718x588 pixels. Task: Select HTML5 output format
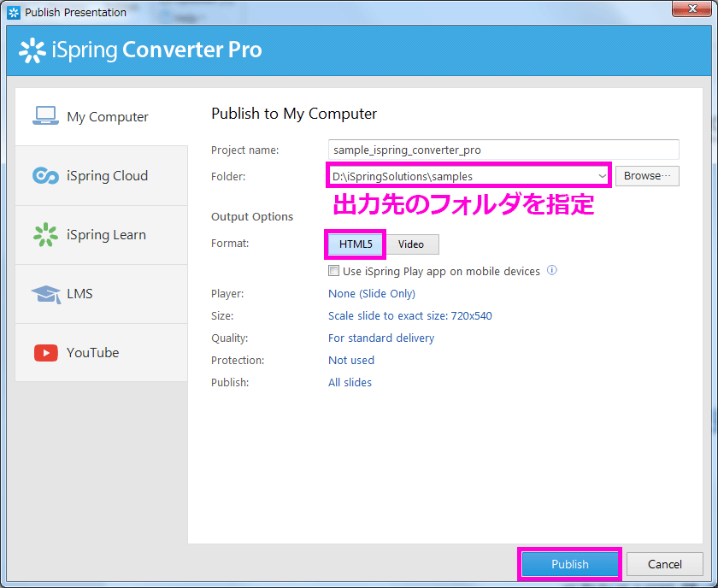pos(356,244)
